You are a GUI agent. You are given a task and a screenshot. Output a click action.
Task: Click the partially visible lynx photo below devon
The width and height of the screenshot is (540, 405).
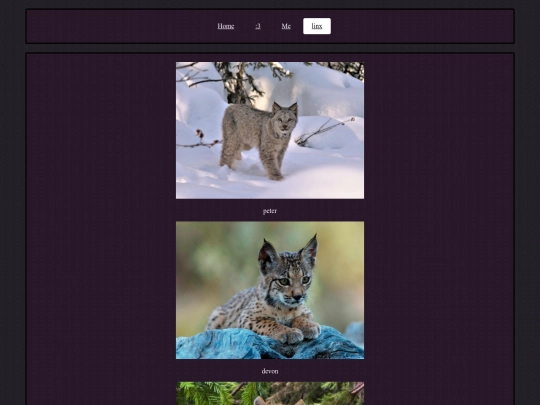[x=270, y=393]
